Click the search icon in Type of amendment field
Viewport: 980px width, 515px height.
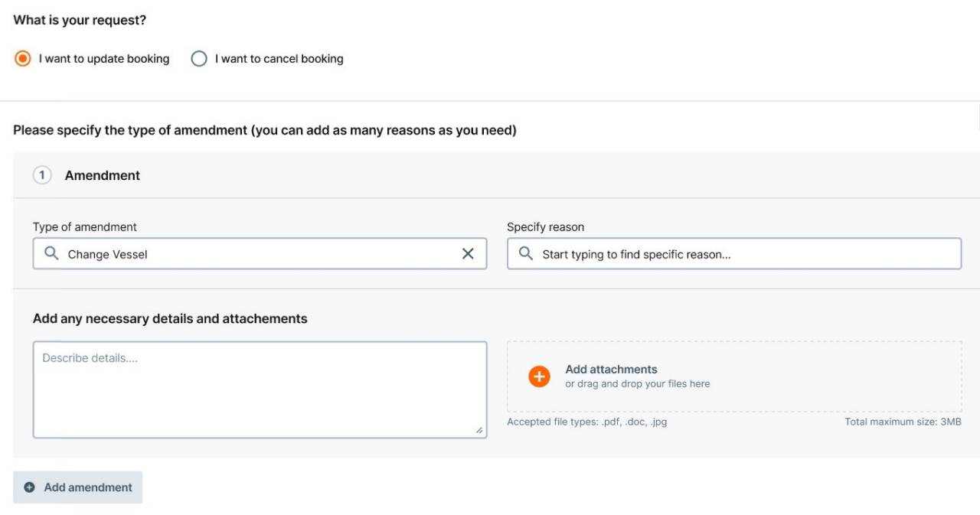tap(51, 253)
